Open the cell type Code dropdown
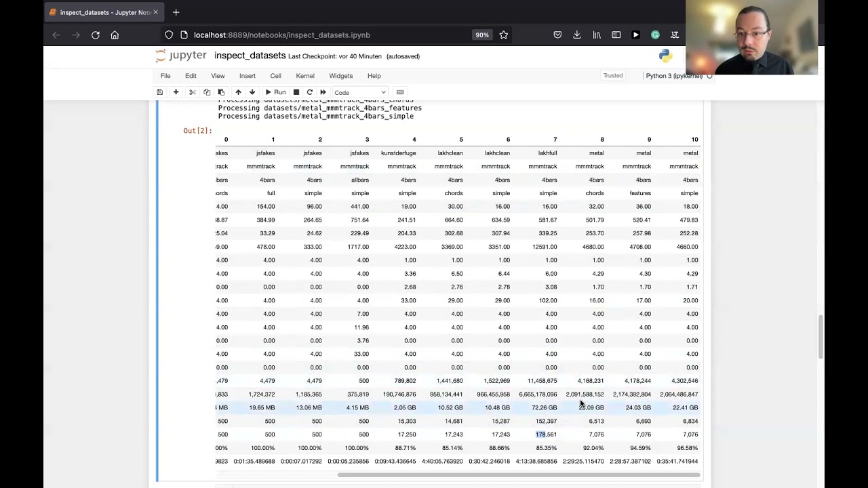Screen dimensions: 868x488 [359, 92]
